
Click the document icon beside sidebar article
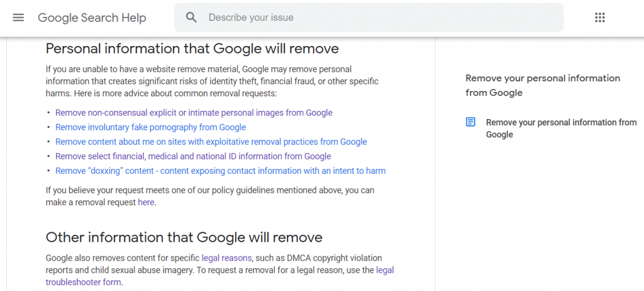pos(470,122)
